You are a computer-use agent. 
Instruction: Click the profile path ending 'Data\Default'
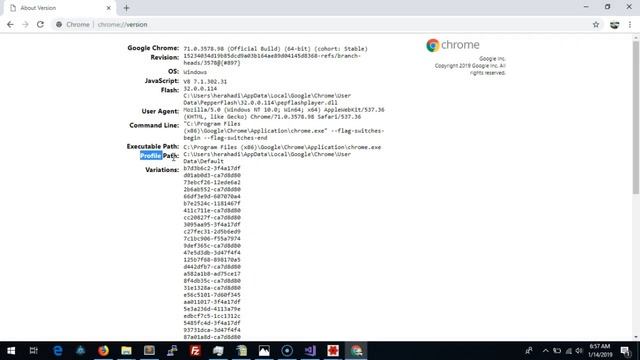267,158
